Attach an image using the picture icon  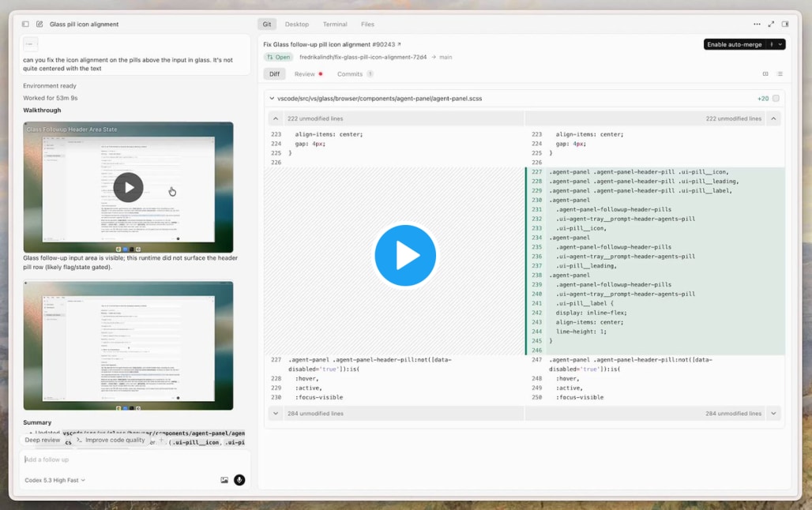224,480
